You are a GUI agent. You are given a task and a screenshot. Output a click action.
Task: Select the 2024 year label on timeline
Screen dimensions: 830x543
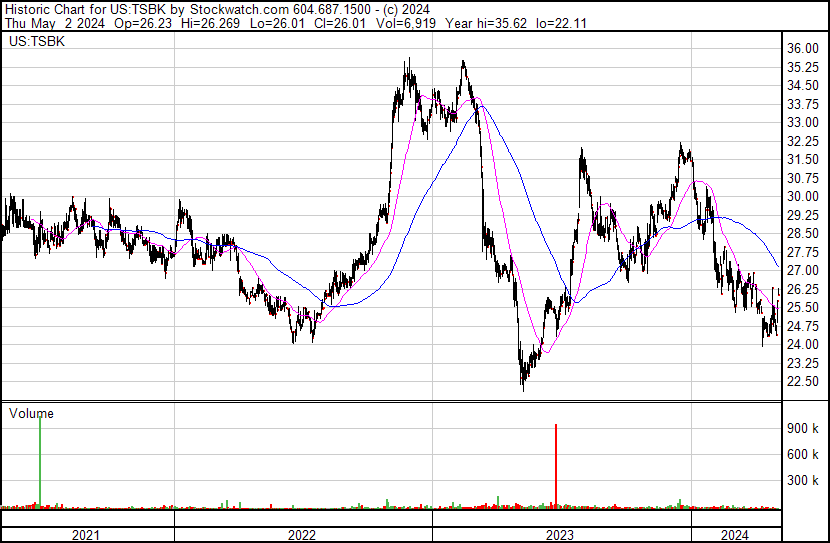tap(735, 535)
